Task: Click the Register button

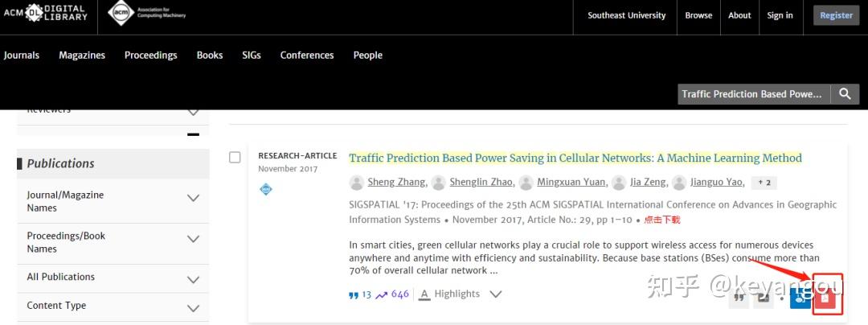Action: coord(836,15)
